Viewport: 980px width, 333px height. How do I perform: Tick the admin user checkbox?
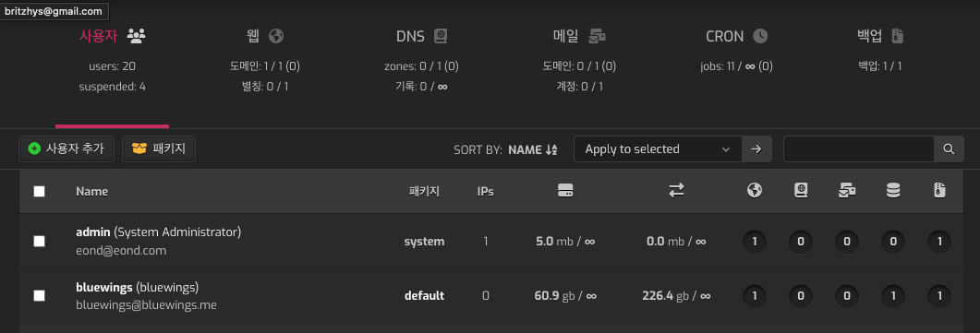(40, 242)
